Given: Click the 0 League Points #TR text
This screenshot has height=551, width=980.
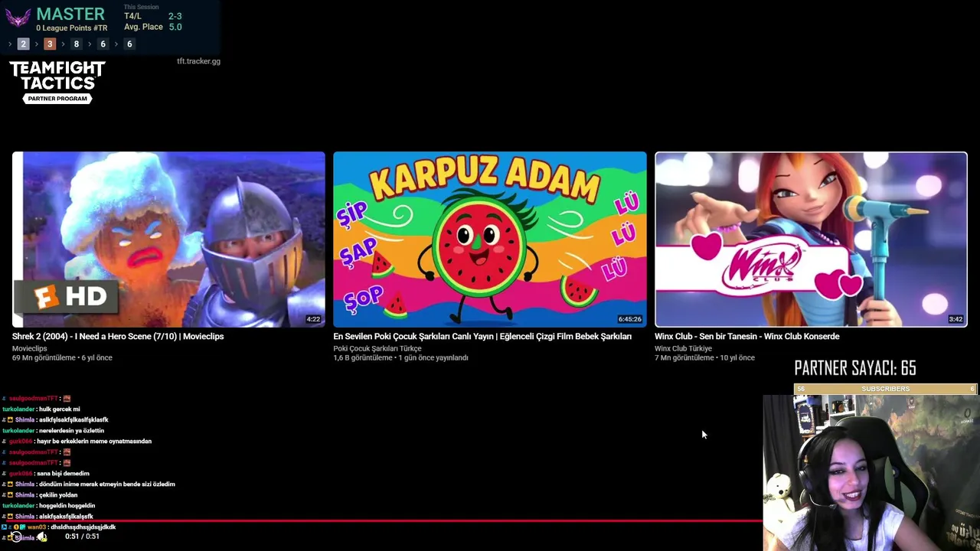Looking at the screenshot, I should [72, 28].
